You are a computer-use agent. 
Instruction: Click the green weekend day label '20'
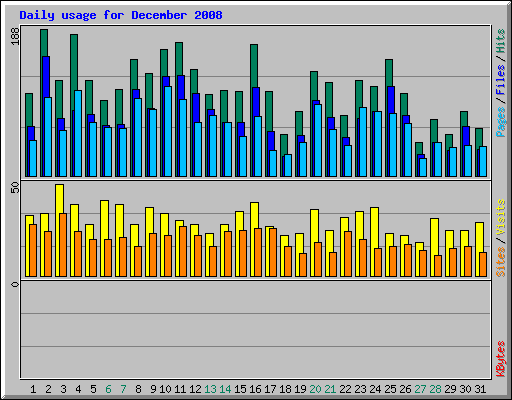tap(315, 389)
